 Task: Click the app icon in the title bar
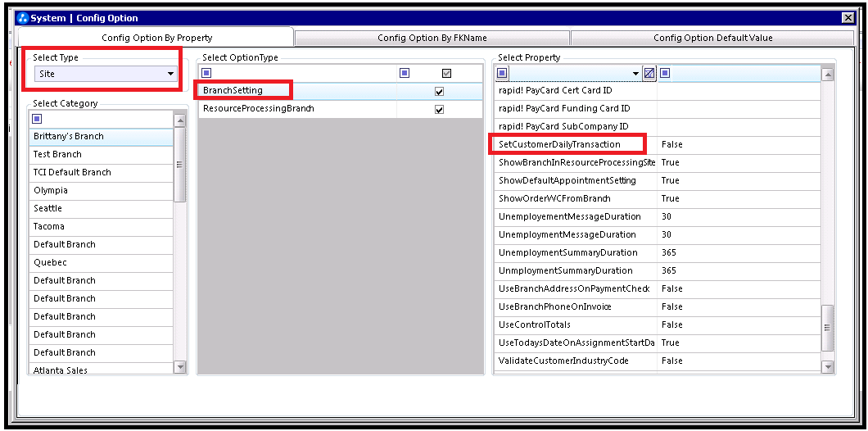[x=22, y=18]
